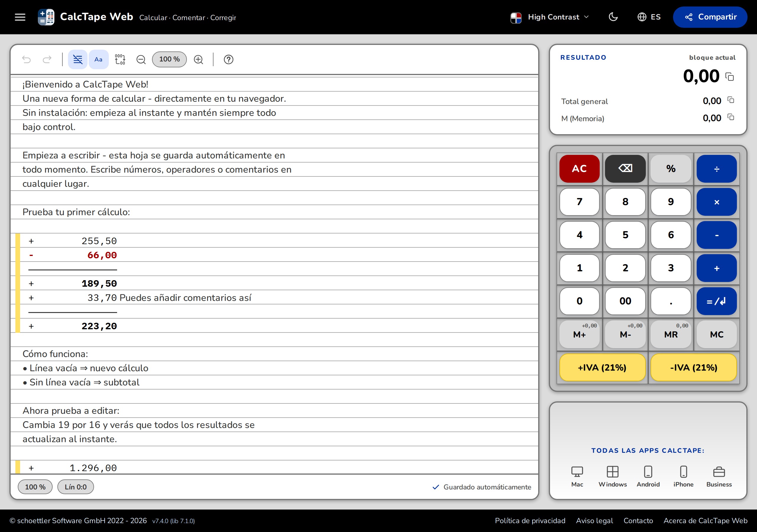Open the Windows app icon

(613, 477)
